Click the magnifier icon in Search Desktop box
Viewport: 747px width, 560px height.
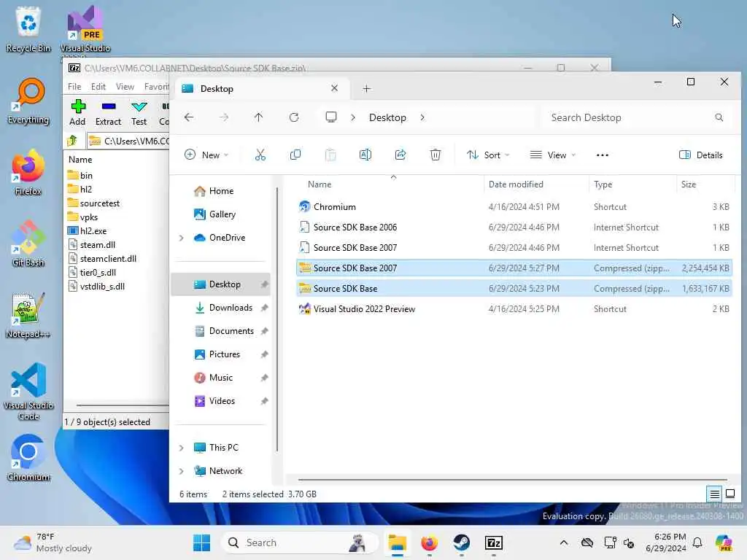pos(719,117)
